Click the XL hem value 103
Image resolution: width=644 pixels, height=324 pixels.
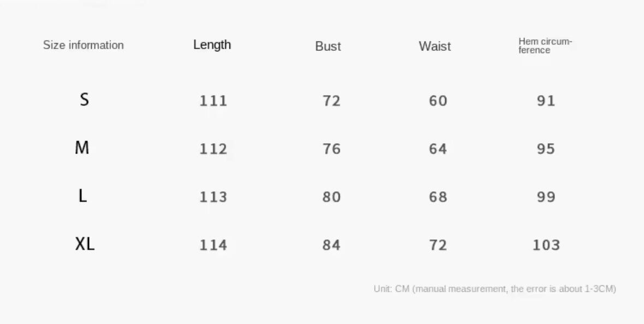[x=546, y=245]
